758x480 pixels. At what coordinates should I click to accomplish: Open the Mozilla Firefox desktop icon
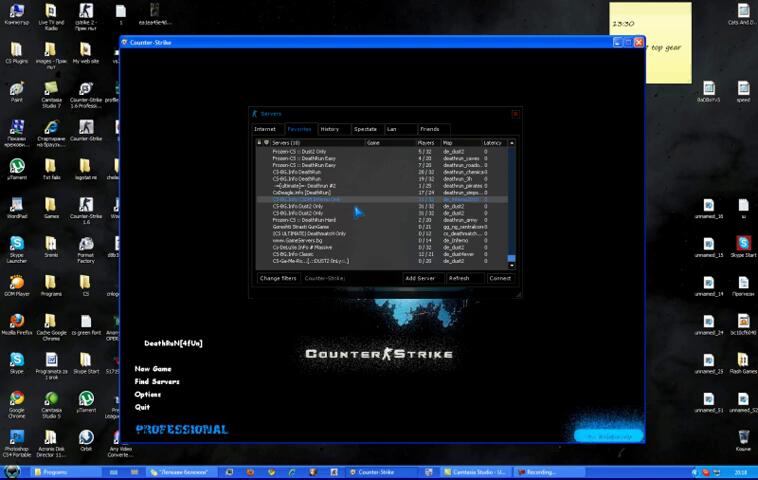pos(17,323)
